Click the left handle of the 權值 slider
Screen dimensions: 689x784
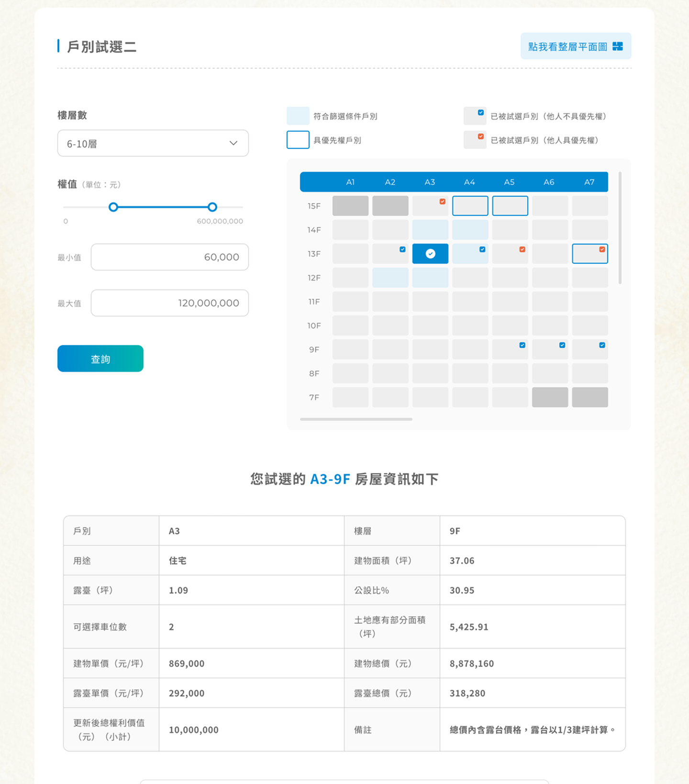[x=113, y=207]
